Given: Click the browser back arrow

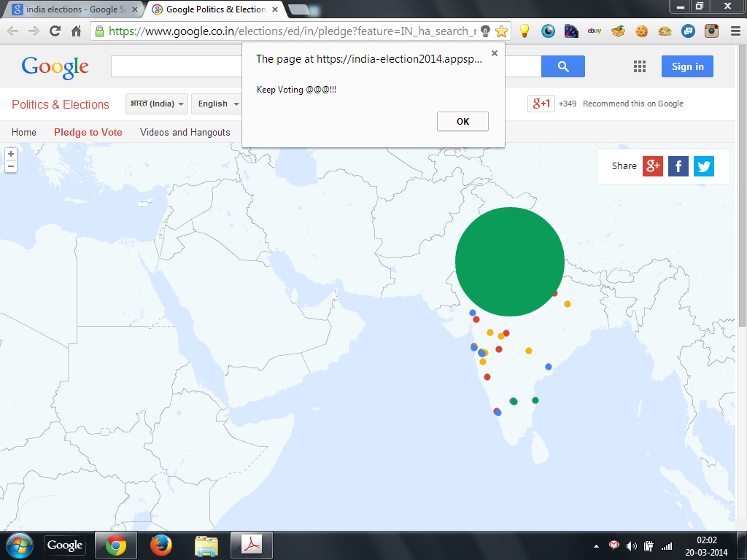Looking at the screenshot, I should (x=13, y=31).
